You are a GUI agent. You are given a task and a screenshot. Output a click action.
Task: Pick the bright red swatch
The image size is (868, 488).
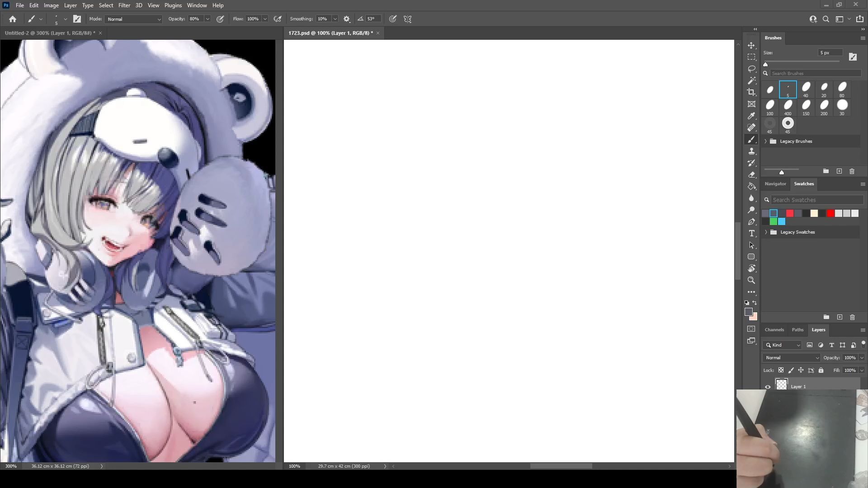pyautogui.click(x=830, y=213)
